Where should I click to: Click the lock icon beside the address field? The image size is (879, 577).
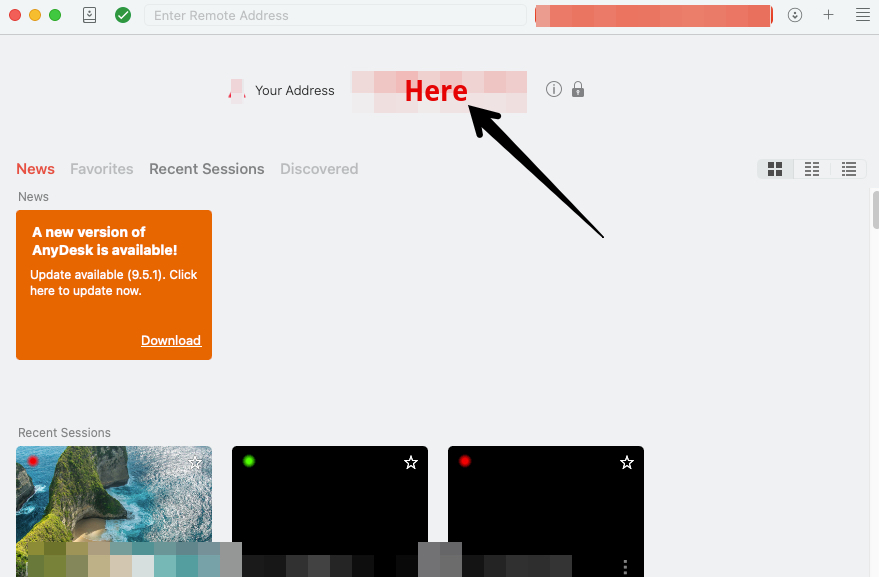[577, 89]
